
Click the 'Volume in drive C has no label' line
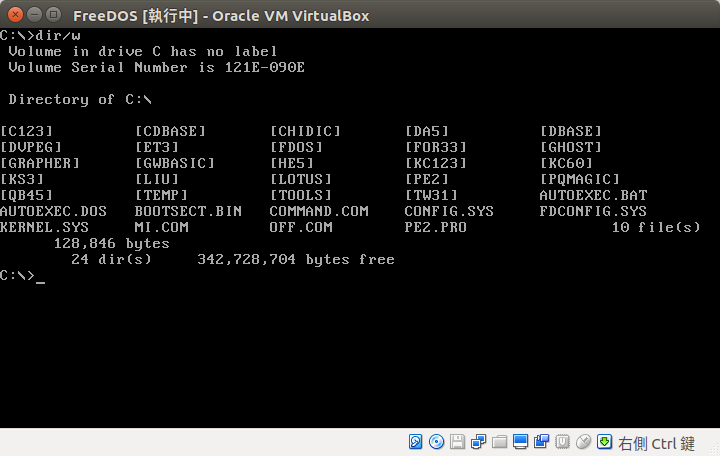click(143, 51)
